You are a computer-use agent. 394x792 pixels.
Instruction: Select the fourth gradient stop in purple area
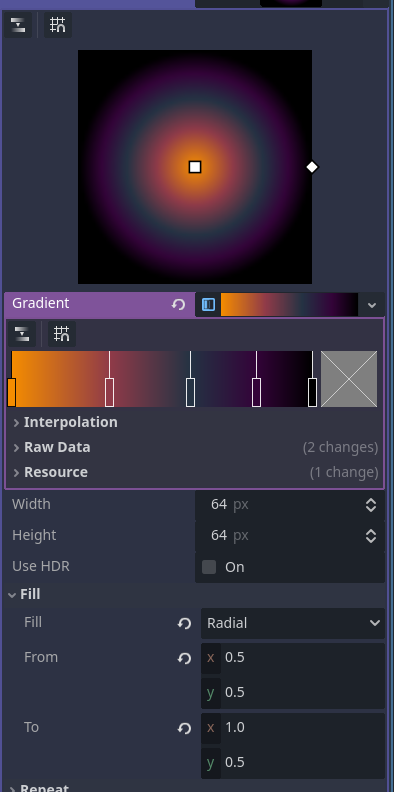click(x=257, y=392)
